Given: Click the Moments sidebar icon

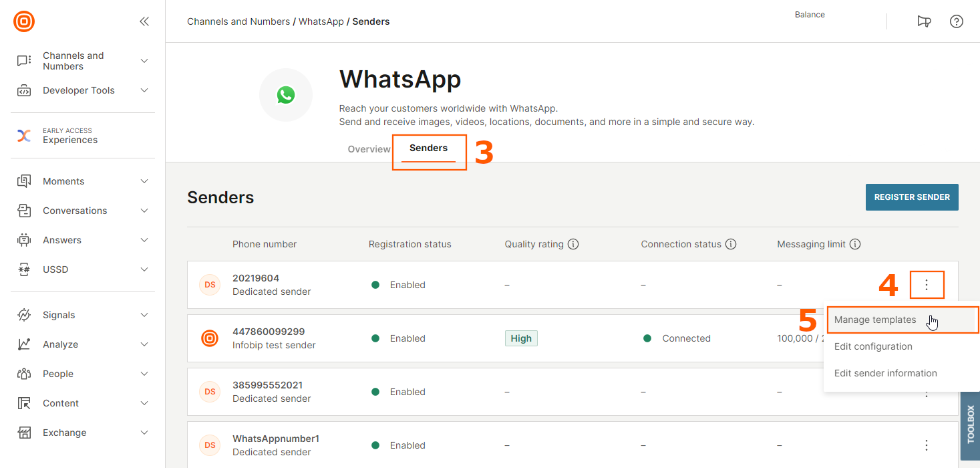Looking at the screenshot, I should coord(24,181).
